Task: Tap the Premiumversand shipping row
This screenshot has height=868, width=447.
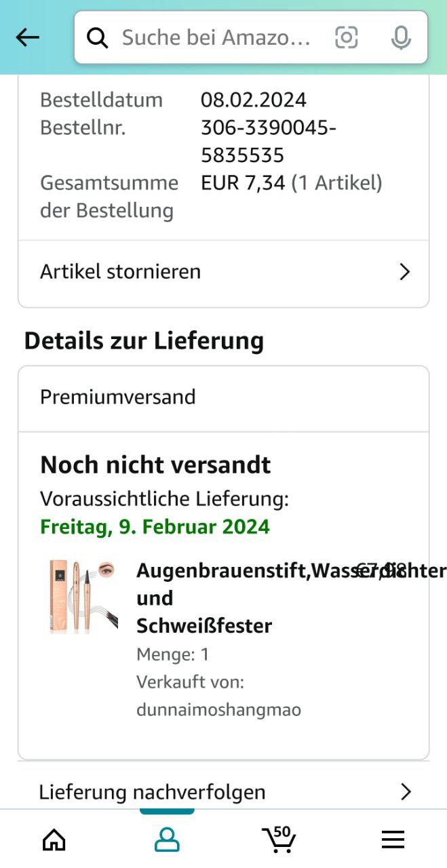Action: [118, 397]
